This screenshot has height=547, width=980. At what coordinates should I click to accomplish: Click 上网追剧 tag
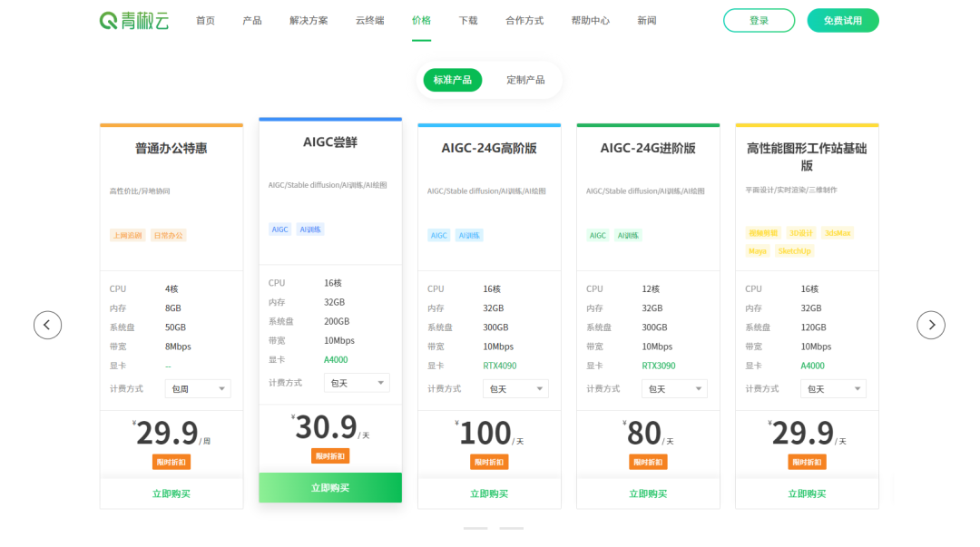coord(128,235)
